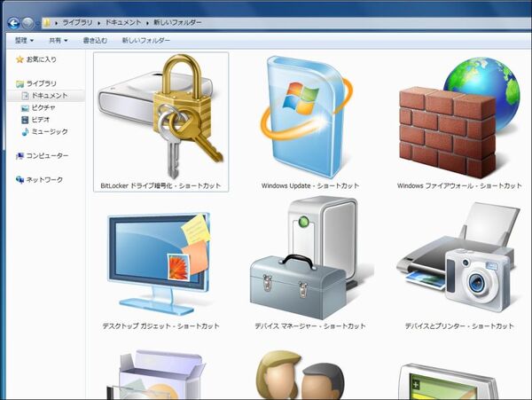The width and height of the screenshot is (532, 400).
Task: Open ライブラリ in the navigation pane
Action: 42,83
